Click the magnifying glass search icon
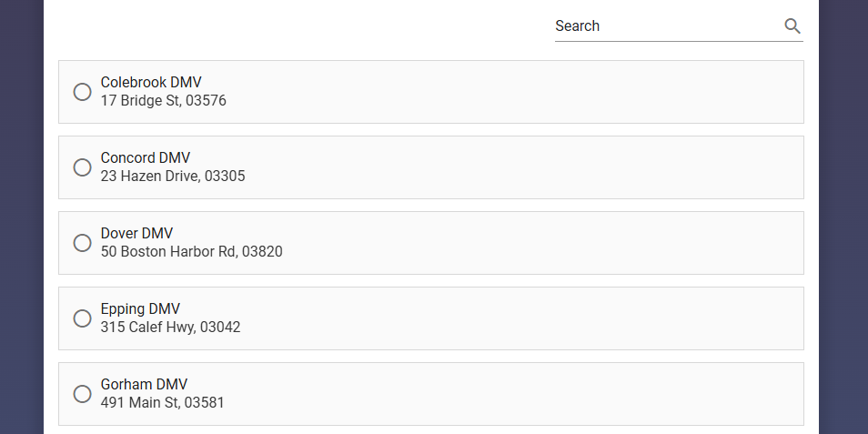 point(792,26)
